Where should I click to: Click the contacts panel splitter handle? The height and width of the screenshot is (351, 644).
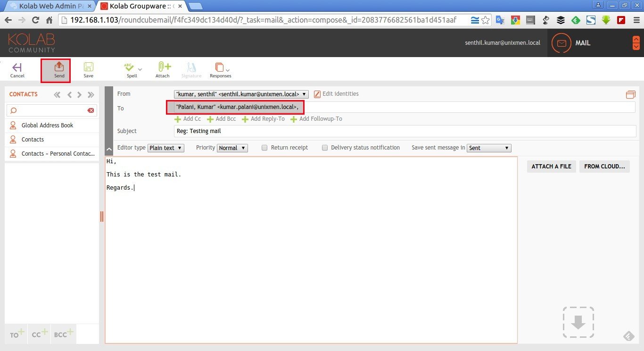click(x=102, y=216)
